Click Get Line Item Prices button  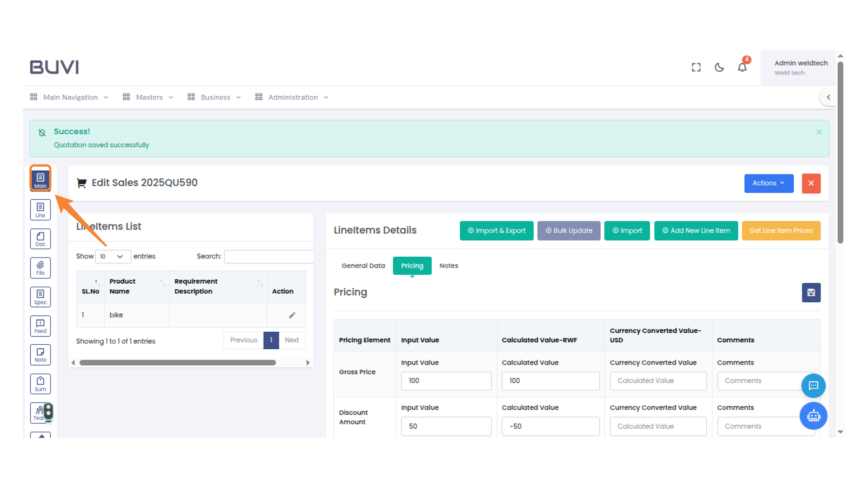coord(781,231)
